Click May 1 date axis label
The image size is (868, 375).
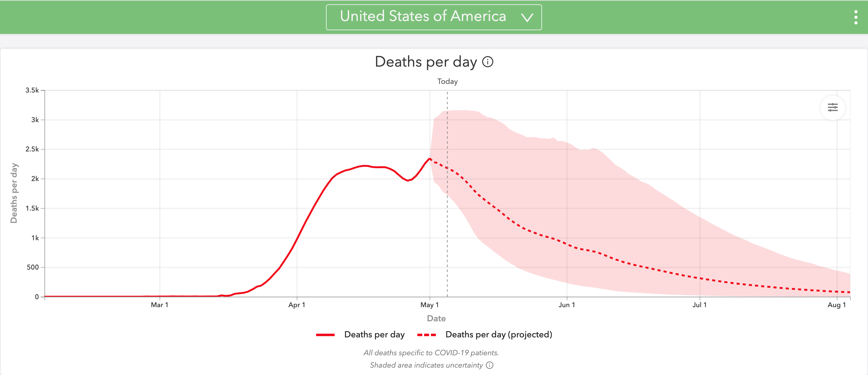(429, 305)
